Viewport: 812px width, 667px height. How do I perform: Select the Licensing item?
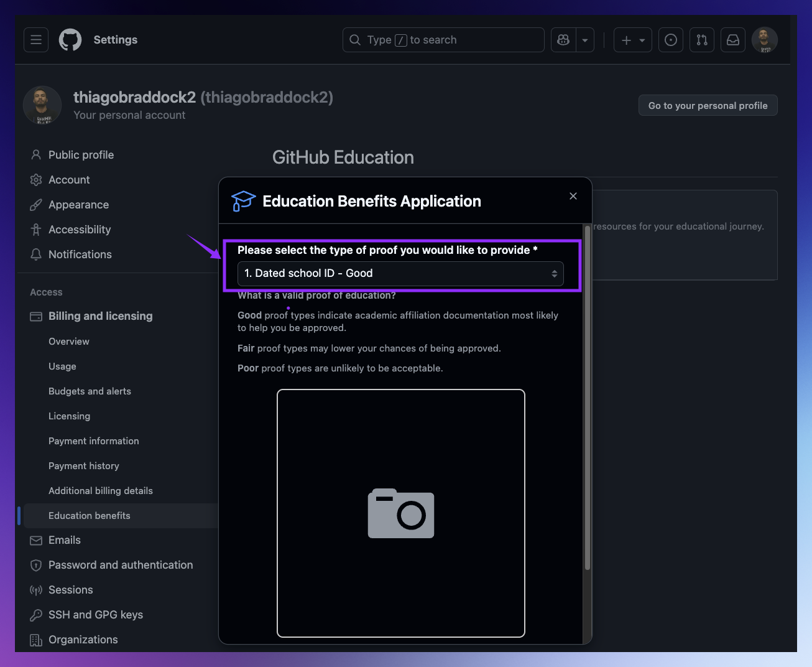69,416
